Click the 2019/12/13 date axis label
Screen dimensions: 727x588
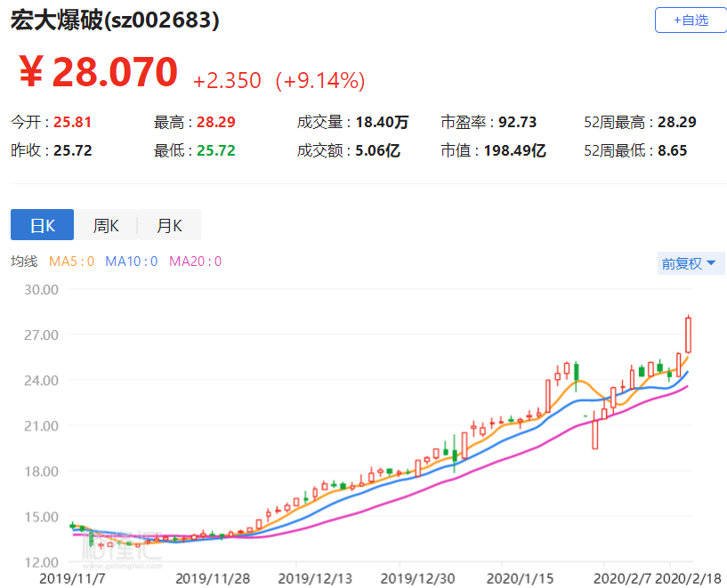tap(315, 578)
